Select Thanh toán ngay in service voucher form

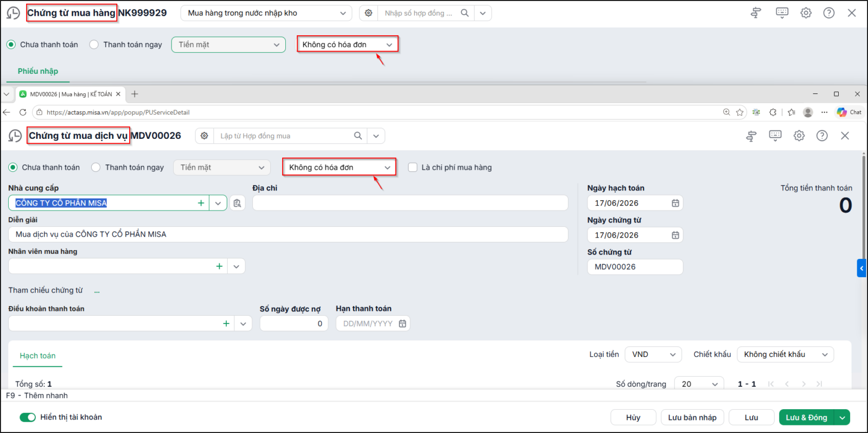click(x=96, y=167)
